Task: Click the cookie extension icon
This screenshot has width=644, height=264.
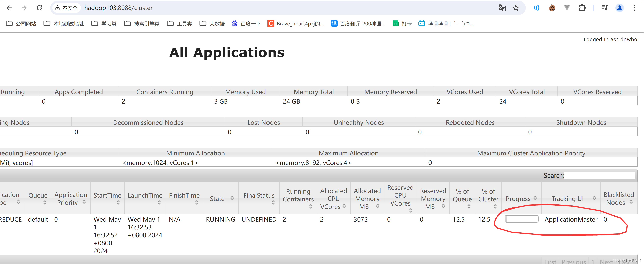Action: [552, 8]
